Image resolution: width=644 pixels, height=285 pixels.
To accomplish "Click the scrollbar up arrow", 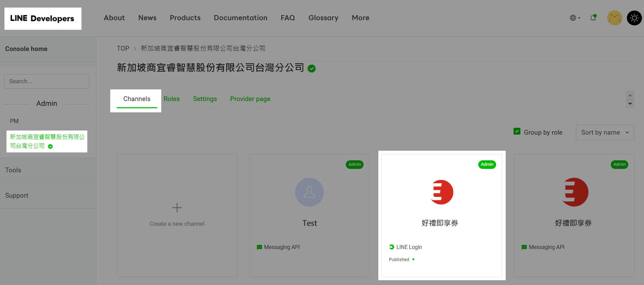I will click(x=630, y=95).
